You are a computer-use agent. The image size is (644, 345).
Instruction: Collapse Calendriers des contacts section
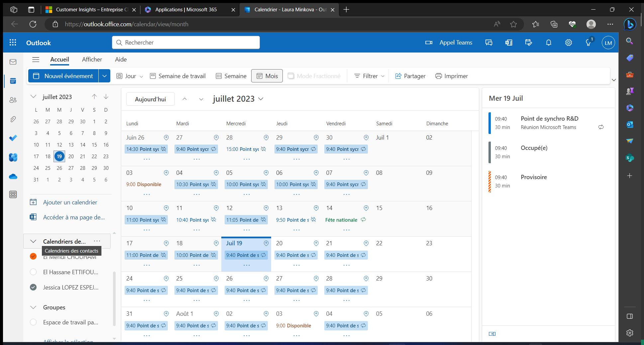click(x=33, y=241)
